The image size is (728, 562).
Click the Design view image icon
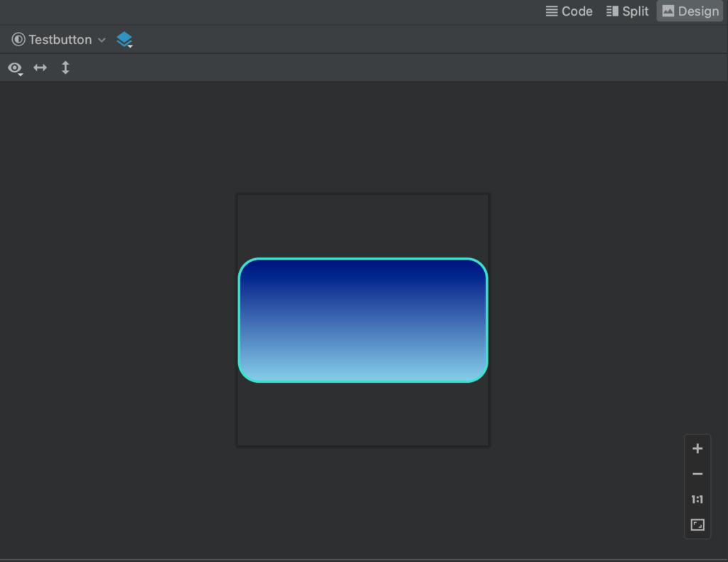(x=669, y=11)
